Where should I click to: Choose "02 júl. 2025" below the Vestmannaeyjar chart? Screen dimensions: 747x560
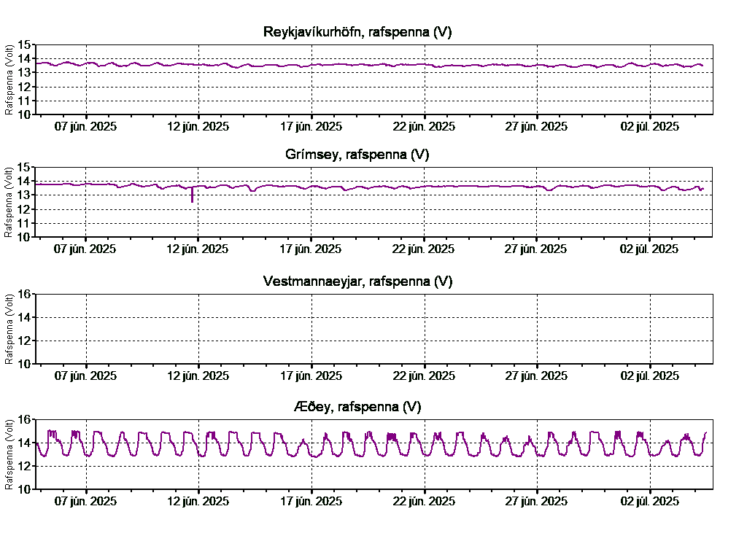click(x=650, y=376)
